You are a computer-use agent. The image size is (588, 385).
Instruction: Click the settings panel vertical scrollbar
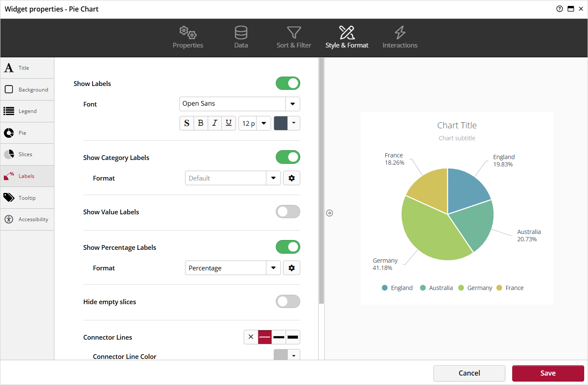point(321,181)
